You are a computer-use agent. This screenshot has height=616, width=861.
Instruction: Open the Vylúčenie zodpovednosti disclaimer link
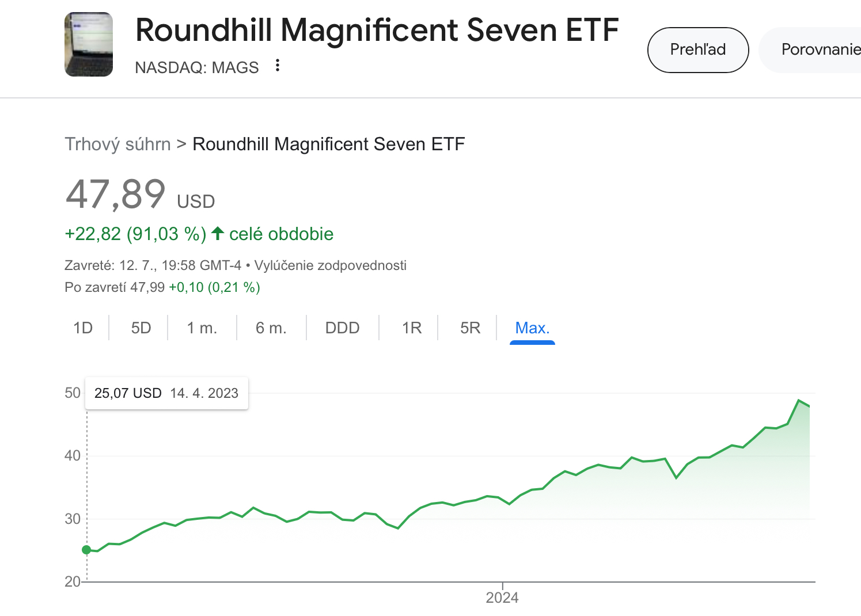pyautogui.click(x=331, y=265)
